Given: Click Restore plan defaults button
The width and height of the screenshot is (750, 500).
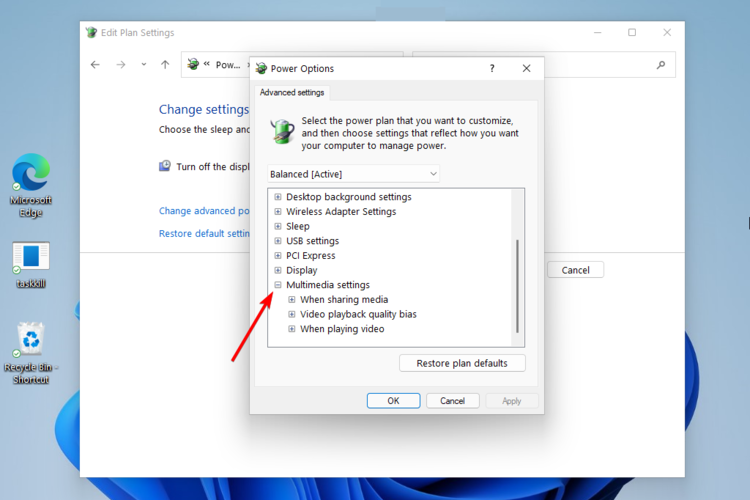Looking at the screenshot, I should 462,363.
